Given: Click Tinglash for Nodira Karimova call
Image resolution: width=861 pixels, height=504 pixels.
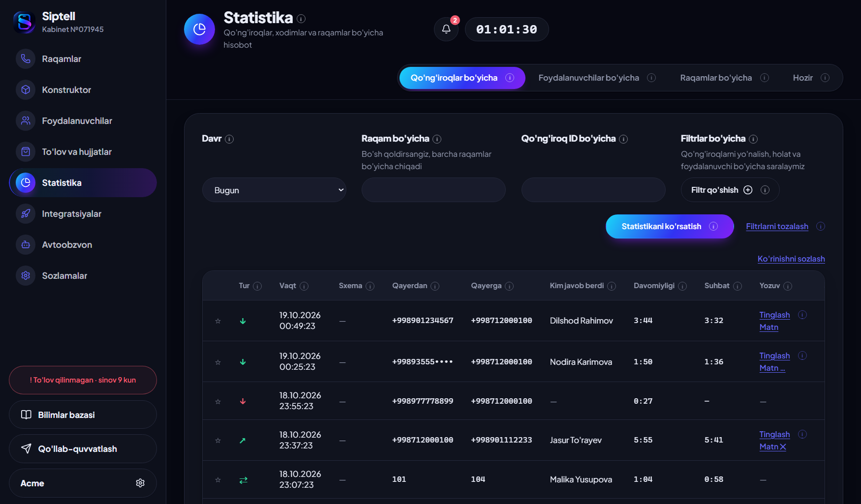Looking at the screenshot, I should pyautogui.click(x=774, y=356).
